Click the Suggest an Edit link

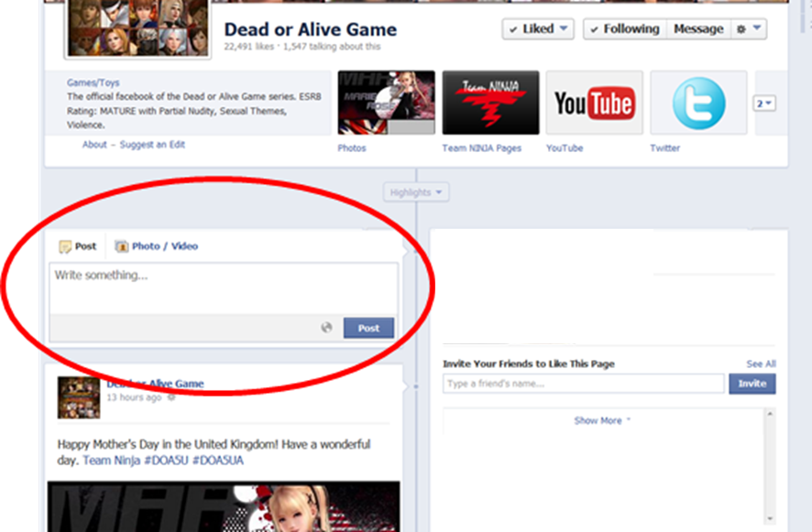[152, 145]
